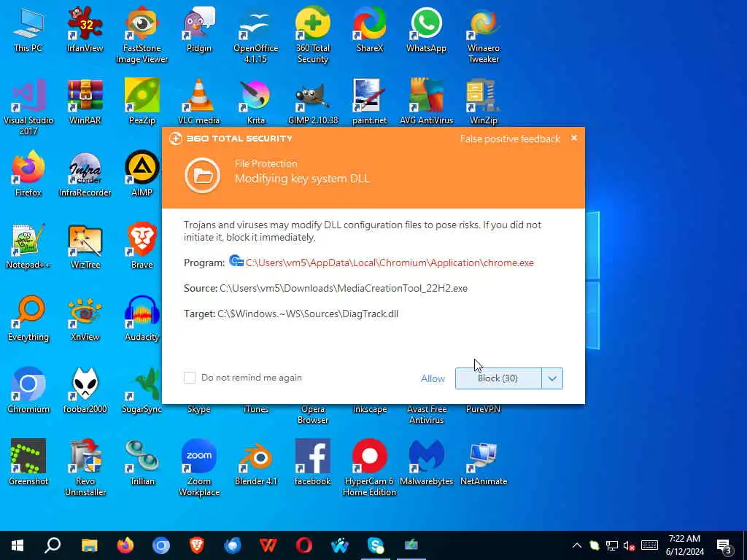Screen dimensions: 747x560
Task: Open Pidgin desktop shortcut
Action: [198, 29]
